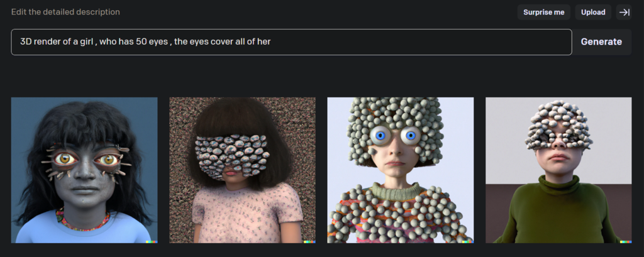Viewport: 644px width, 257px height.
Task: Open the girl with stone-covered face result
Action: (242, 170)
